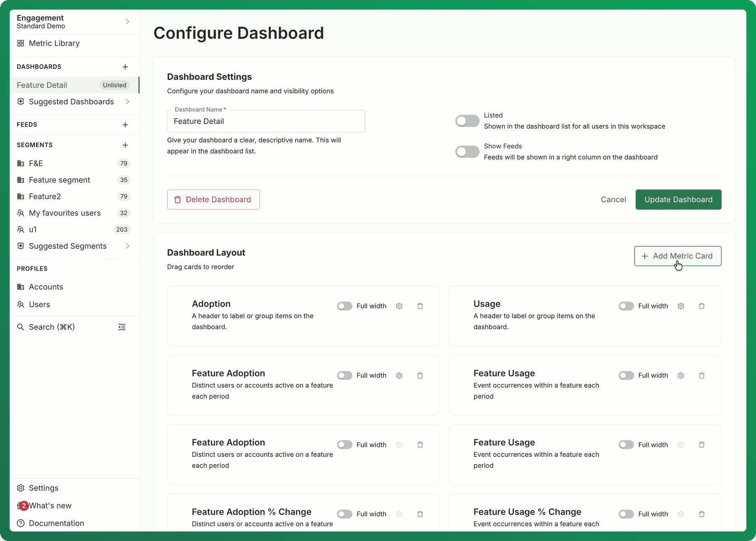
Task: Delete the Usage header card
Action: tap(701, 306)
